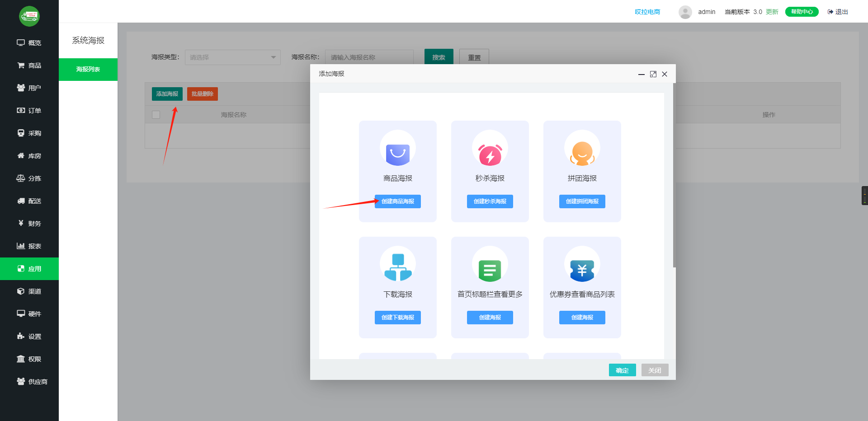Click the 渠道 cube icon
This screenshot has width=868, height=421.
[x=21, y=291]
